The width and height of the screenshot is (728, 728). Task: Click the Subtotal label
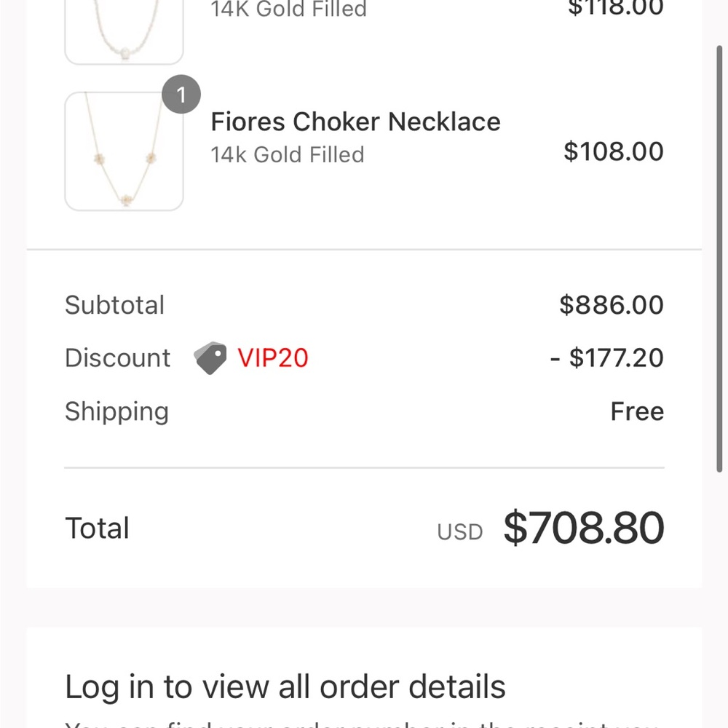[x=115, y=305]
